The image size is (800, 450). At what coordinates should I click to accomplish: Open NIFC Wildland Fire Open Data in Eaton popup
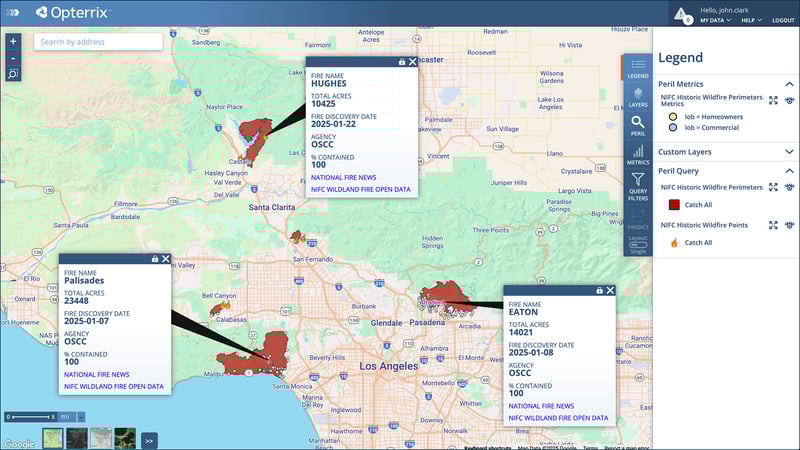point(558,418)
